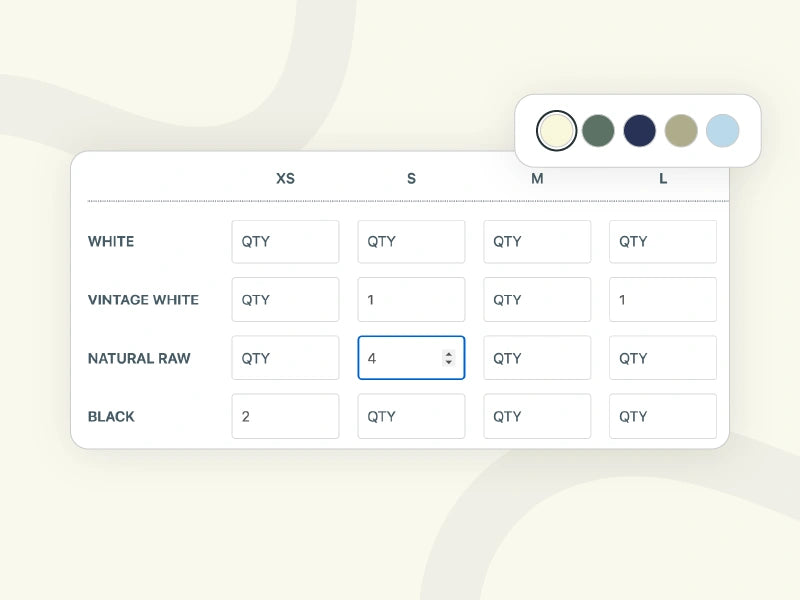Screen dimensions: 800x600
Task: Edit Vintage White size L quantity showing 1
Action: (663, 300)
